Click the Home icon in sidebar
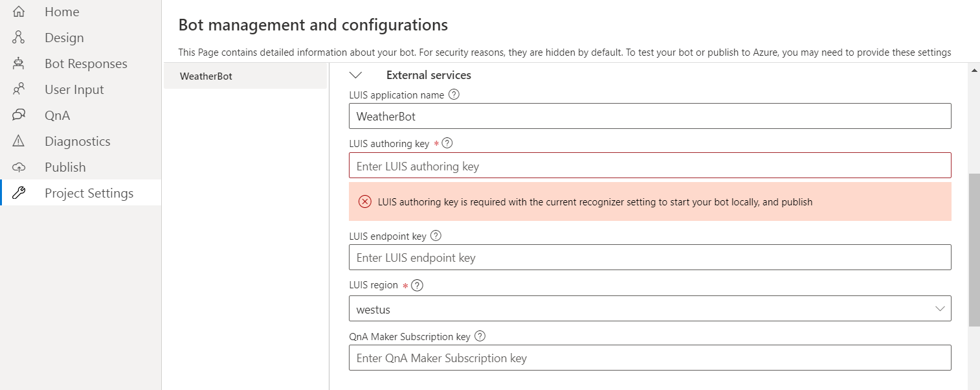Screen dimensions: 980x390 click(19, 12)
